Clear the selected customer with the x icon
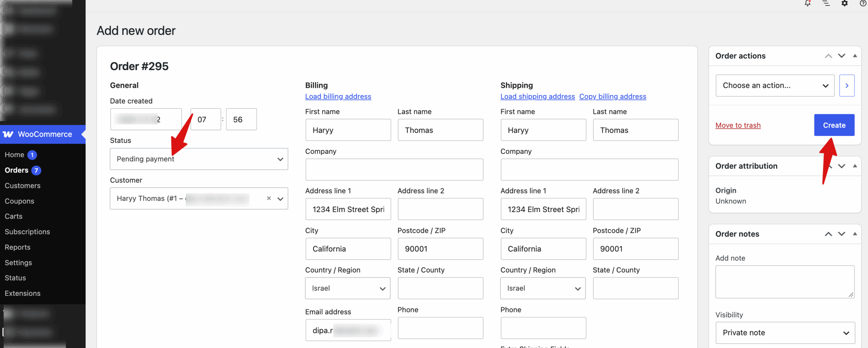This screenshot has height=348, width=868. pos(269,198)
